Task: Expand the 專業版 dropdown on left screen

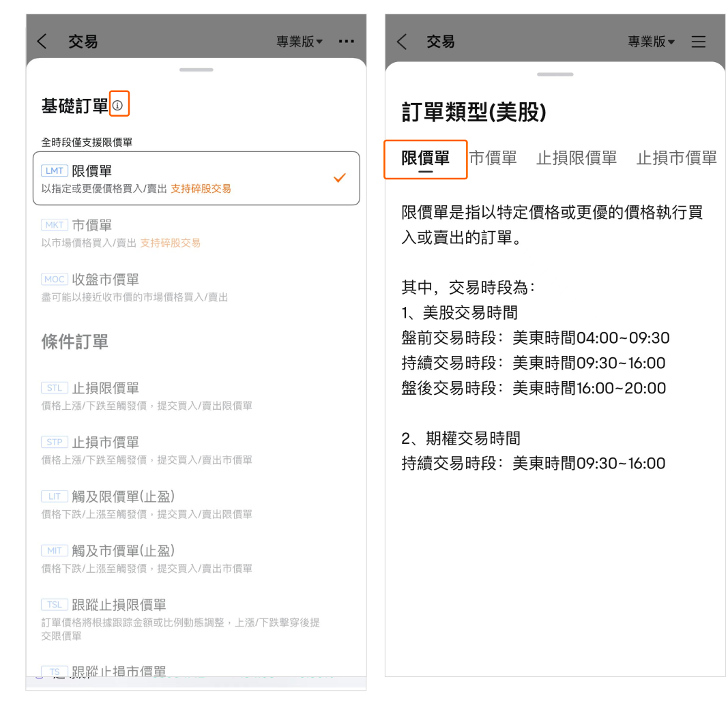Action: 300,42
